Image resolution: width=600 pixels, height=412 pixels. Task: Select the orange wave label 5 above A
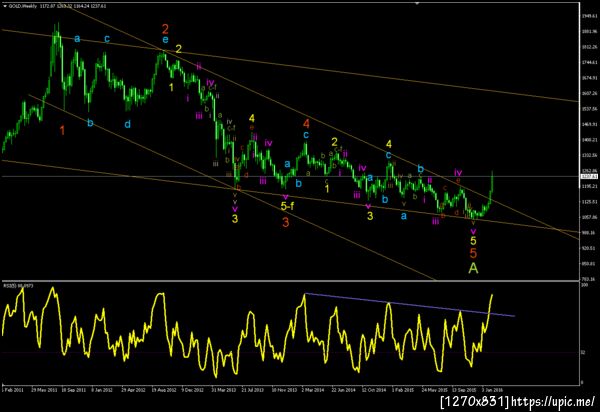(473, 253)
